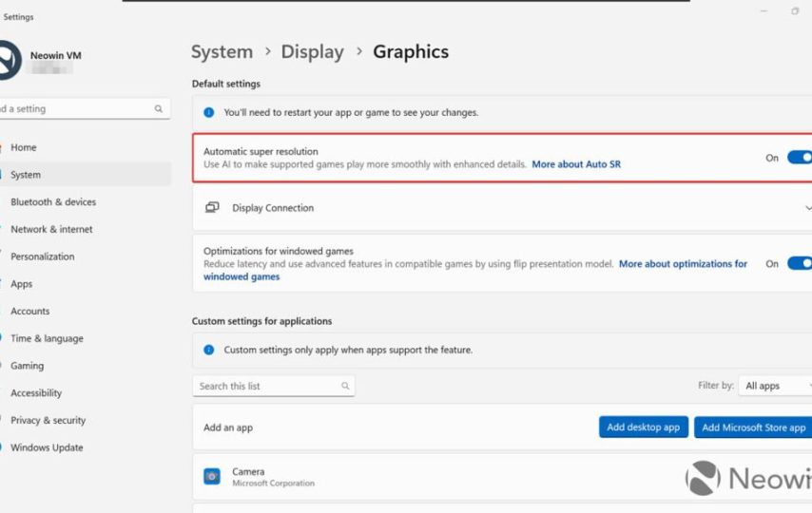Open Personalization settings page
812x513 pixels.
tap(42, 256)
